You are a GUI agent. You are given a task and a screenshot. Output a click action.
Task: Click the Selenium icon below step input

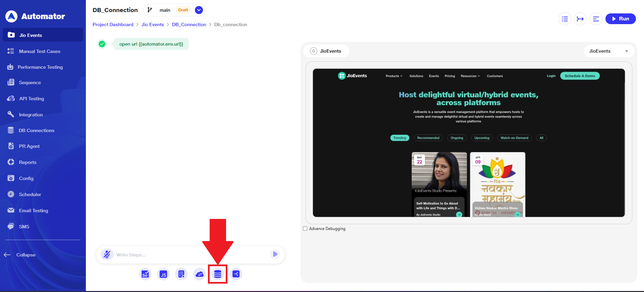pyautogui.click(x=145, y=274)
